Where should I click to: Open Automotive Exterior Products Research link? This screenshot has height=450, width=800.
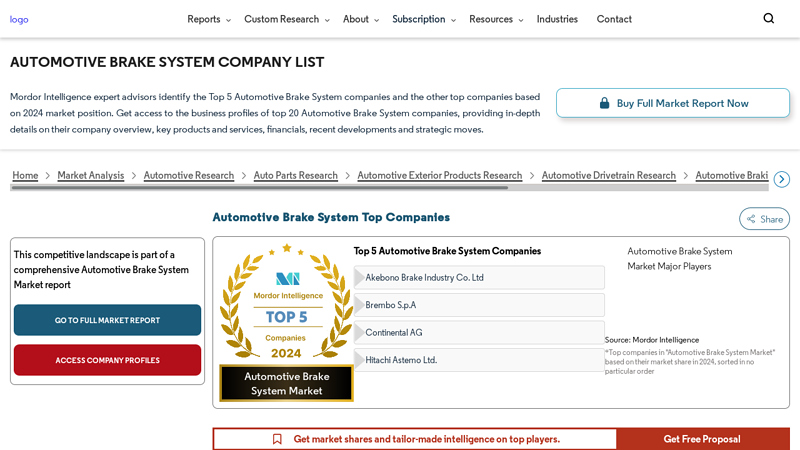(x=440, y=176)
